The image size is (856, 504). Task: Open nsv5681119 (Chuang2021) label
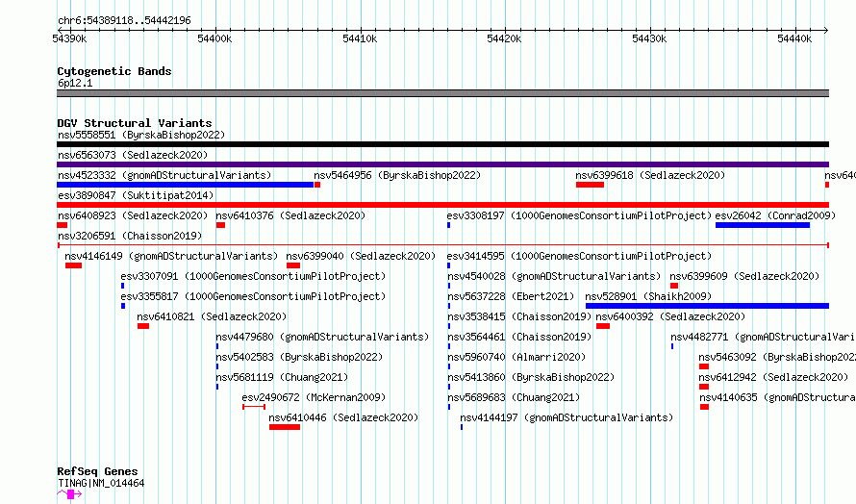click(282, 377)
